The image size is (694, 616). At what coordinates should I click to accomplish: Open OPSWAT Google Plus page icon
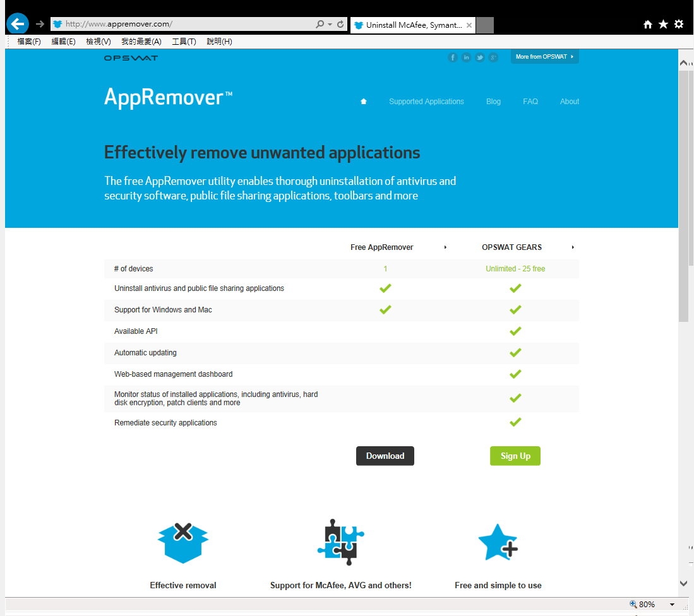click(x=493, y=57)
